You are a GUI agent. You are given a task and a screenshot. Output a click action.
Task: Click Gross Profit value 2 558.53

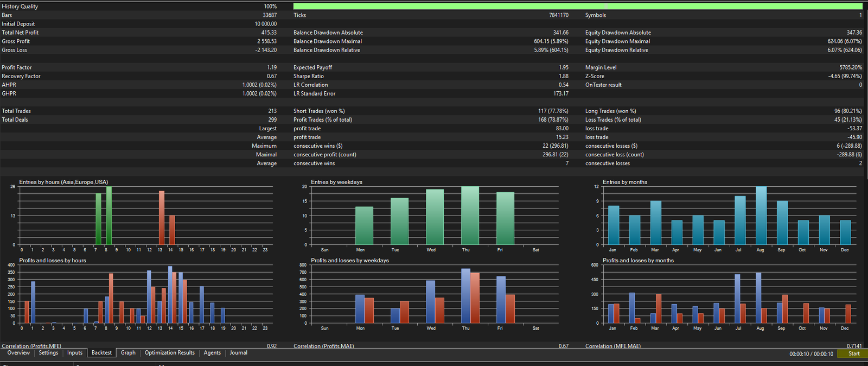coord(267,41)
